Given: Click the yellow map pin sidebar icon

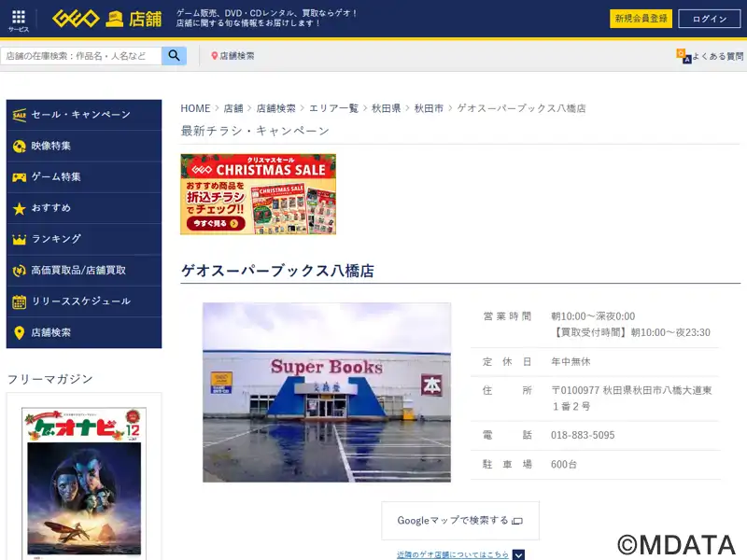Looking at the screenshot, I should pyautogui.click(x=19, y=332).
